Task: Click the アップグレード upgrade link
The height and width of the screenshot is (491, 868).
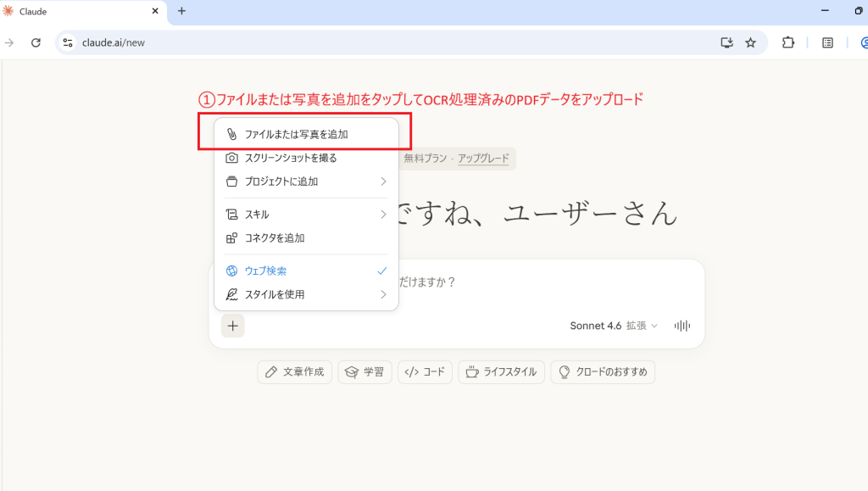Action: (x=483, y=158)
